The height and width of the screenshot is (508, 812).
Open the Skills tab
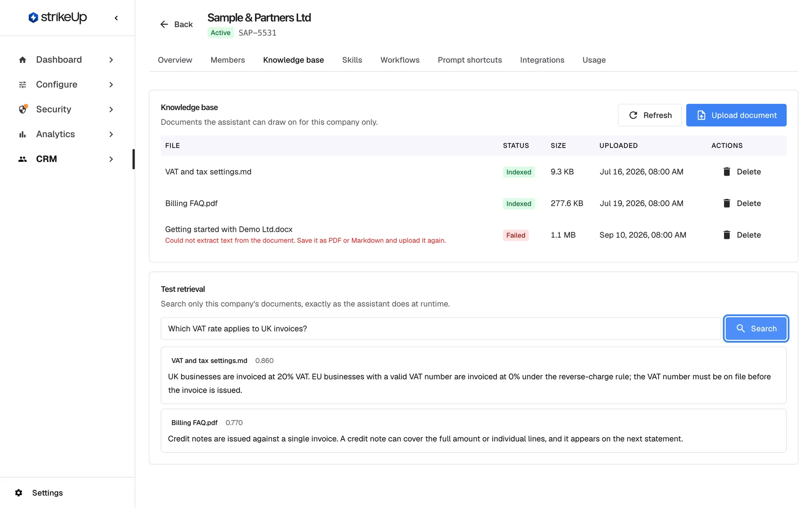[x=352, y=60]
